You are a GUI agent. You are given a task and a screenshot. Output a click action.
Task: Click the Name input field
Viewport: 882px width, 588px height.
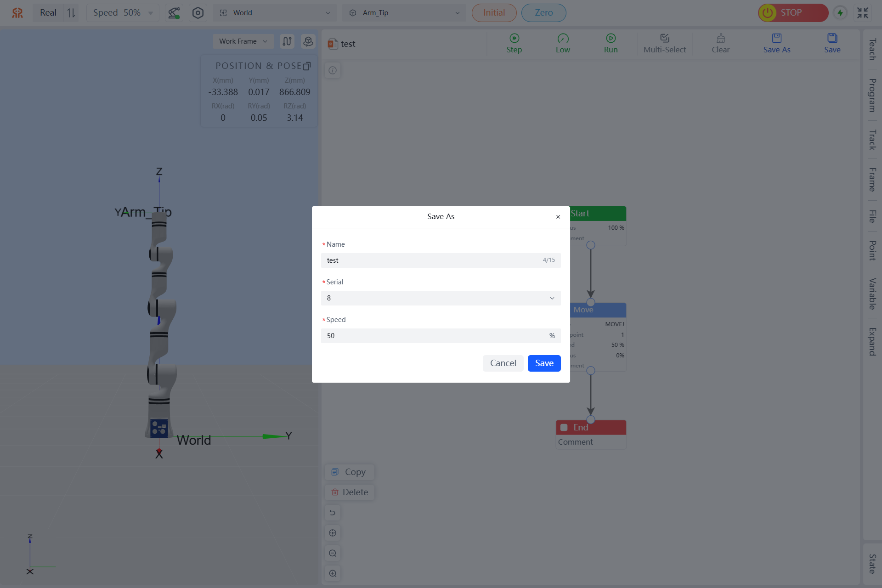[x=432, y=260]
